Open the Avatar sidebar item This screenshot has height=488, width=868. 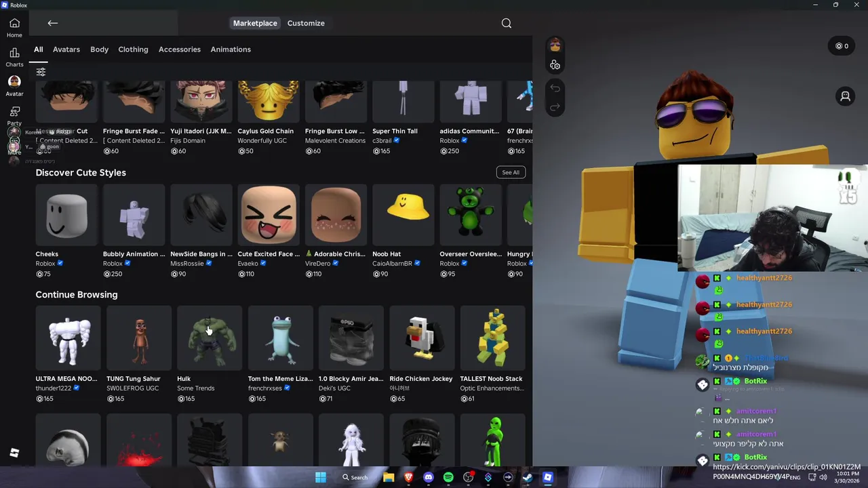tap(14, 86)
